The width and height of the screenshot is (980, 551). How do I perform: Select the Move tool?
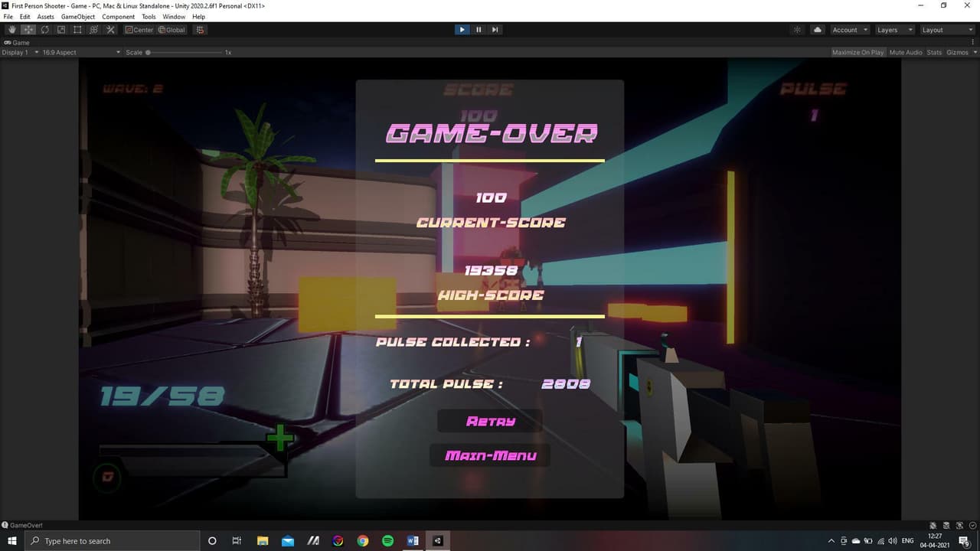coord(28,30)
